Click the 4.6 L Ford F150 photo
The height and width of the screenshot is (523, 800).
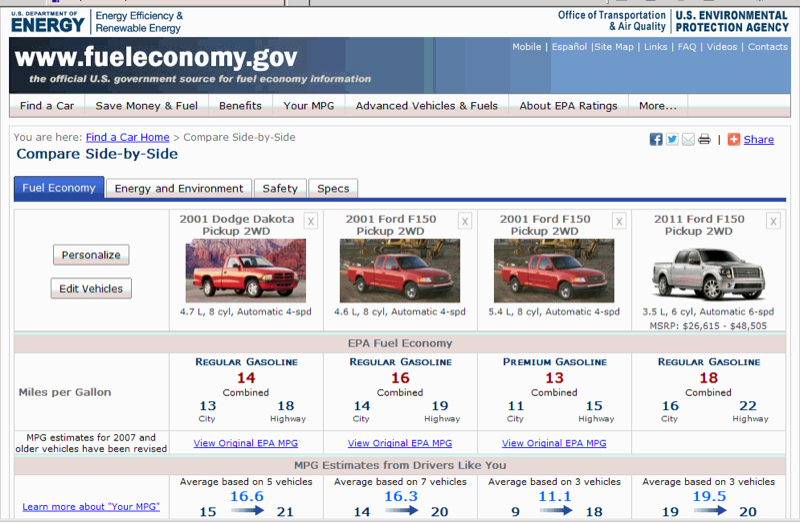coord(400,271)
